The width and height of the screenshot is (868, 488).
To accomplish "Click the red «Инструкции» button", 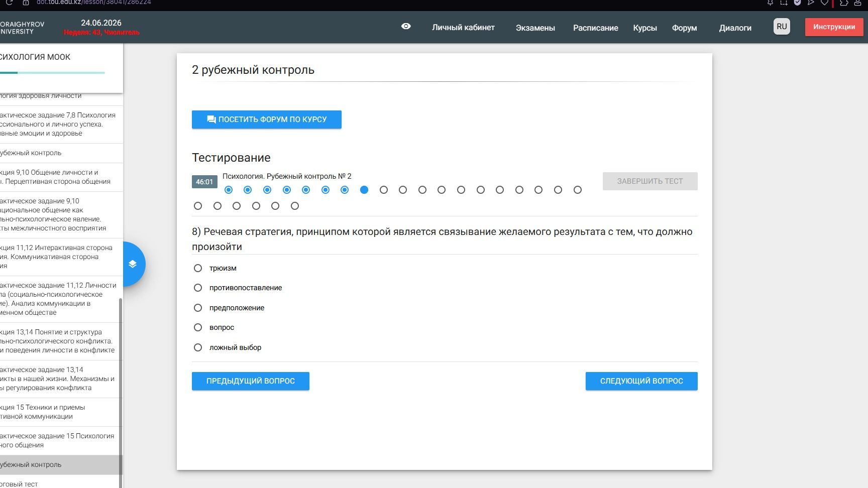I will [834, 27].
